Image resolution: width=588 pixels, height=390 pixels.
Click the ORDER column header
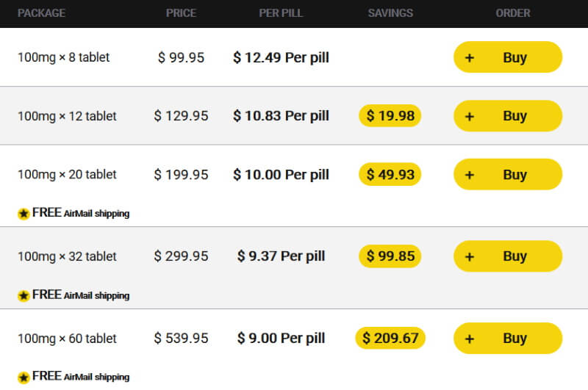(513, 13)
